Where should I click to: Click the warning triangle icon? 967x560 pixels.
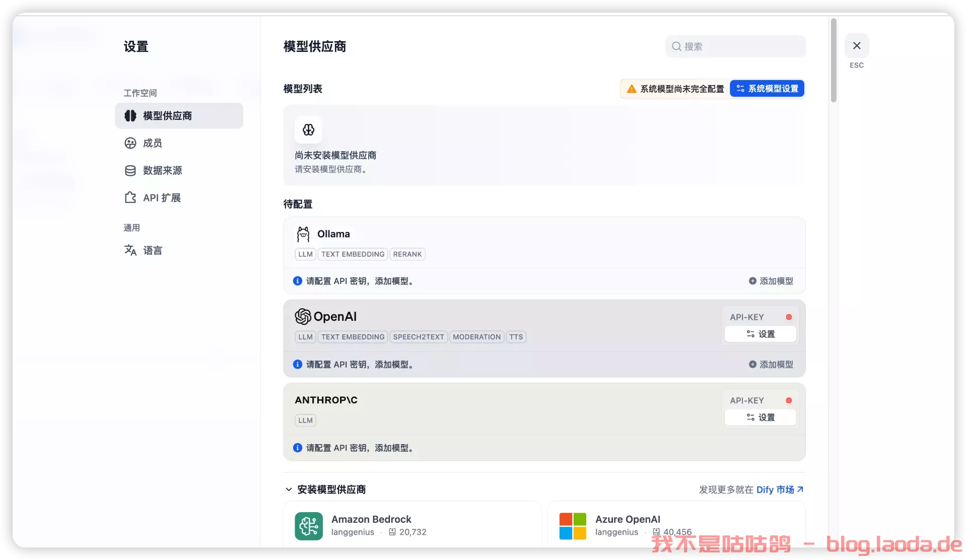point(632,89)
